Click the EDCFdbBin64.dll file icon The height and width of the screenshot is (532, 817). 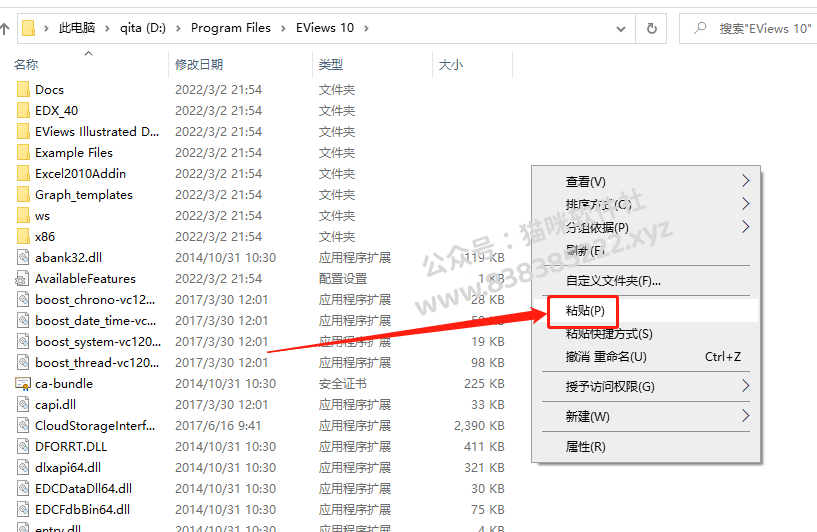[x=23, y=510]
